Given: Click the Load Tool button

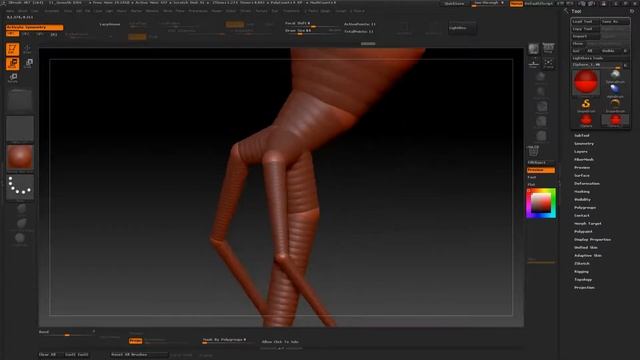Looking at the screenshot, I should (585, 21).
